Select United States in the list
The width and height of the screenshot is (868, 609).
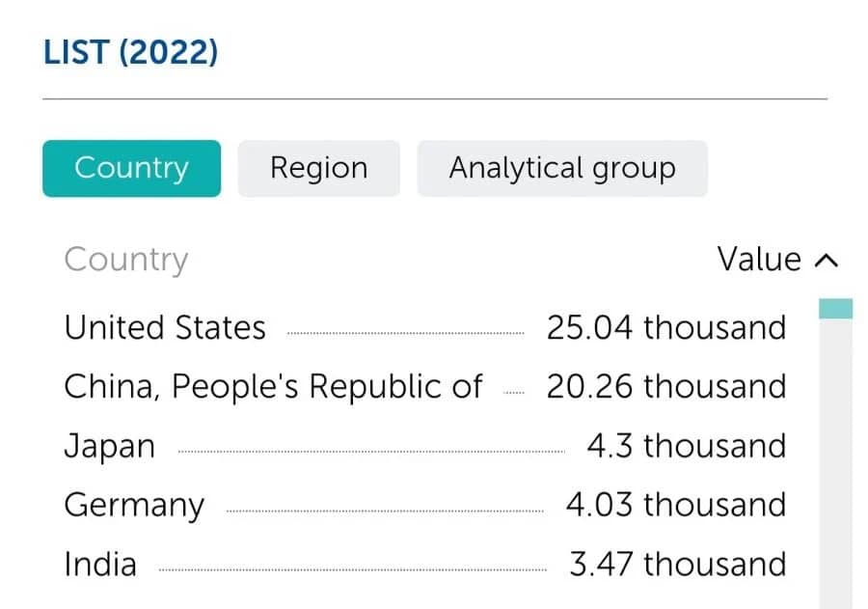click(165, 328)
